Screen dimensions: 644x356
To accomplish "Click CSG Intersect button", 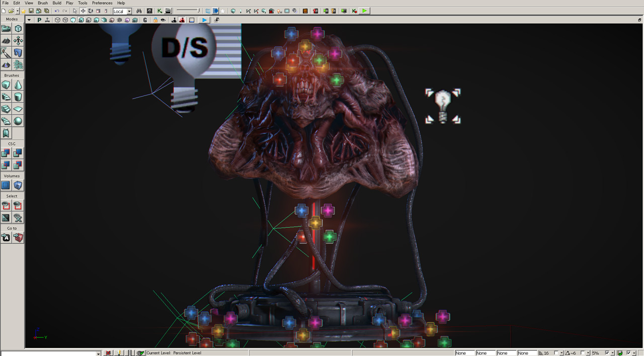I will 6,165.
